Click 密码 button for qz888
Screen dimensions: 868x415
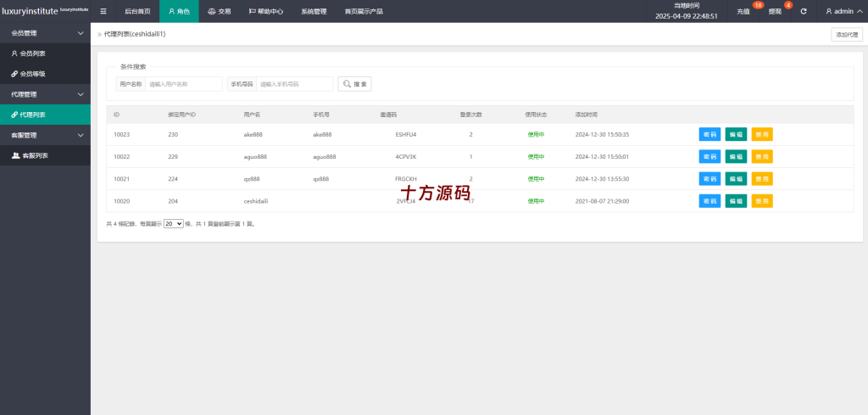point(709,179)
